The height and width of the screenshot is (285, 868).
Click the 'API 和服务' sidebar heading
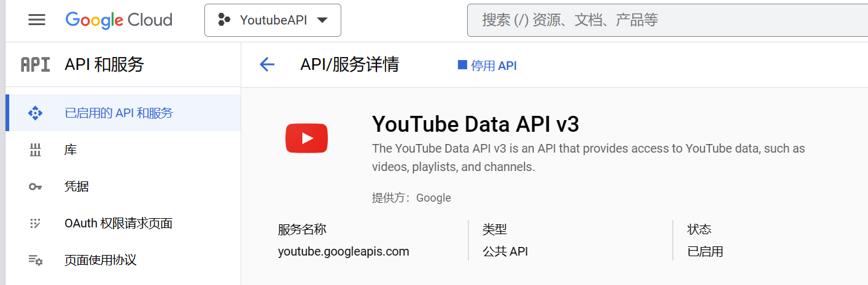[104, 64]
